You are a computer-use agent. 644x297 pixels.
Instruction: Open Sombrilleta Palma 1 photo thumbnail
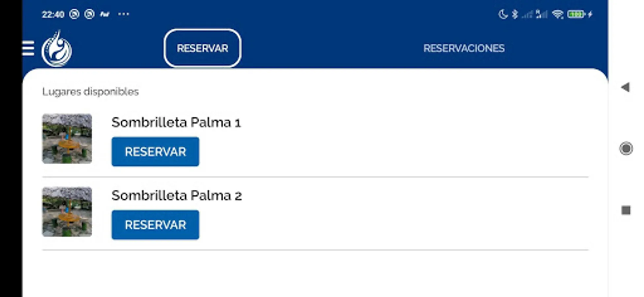67,139
